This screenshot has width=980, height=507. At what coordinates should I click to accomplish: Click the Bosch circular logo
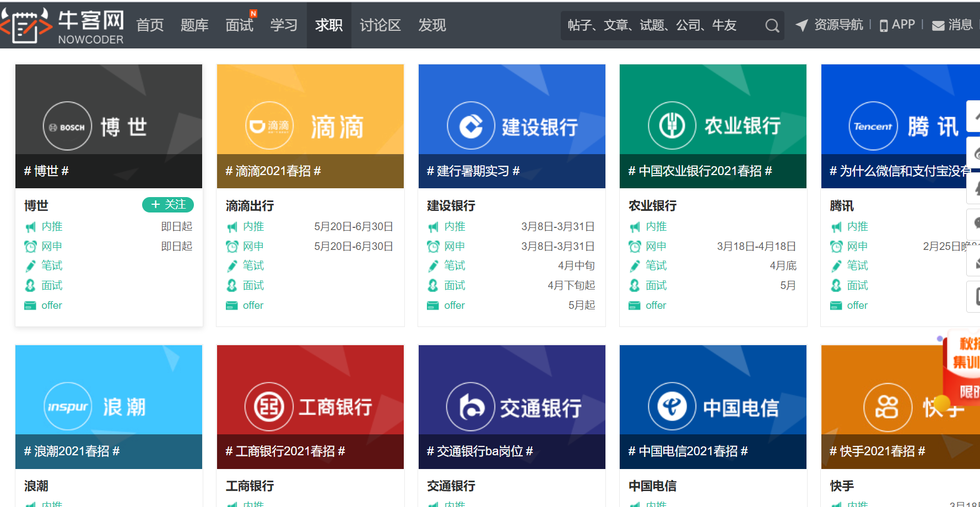[x=67, y=126]
